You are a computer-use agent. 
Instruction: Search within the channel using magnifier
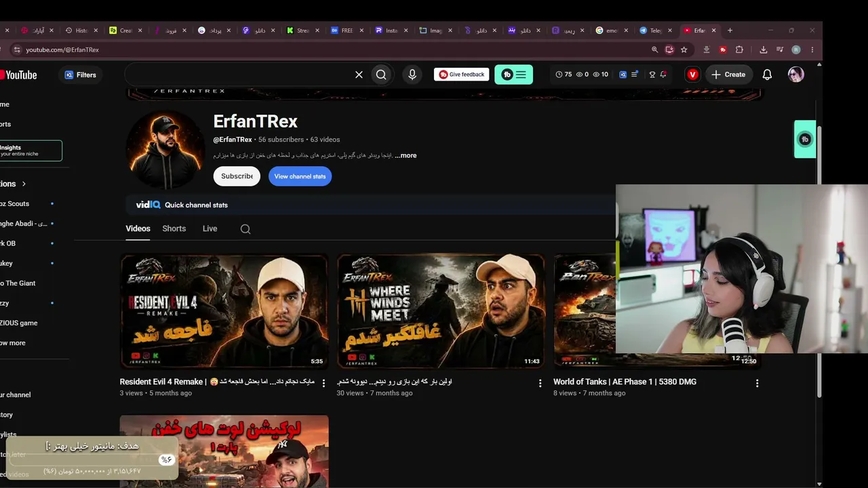point(245,229)
